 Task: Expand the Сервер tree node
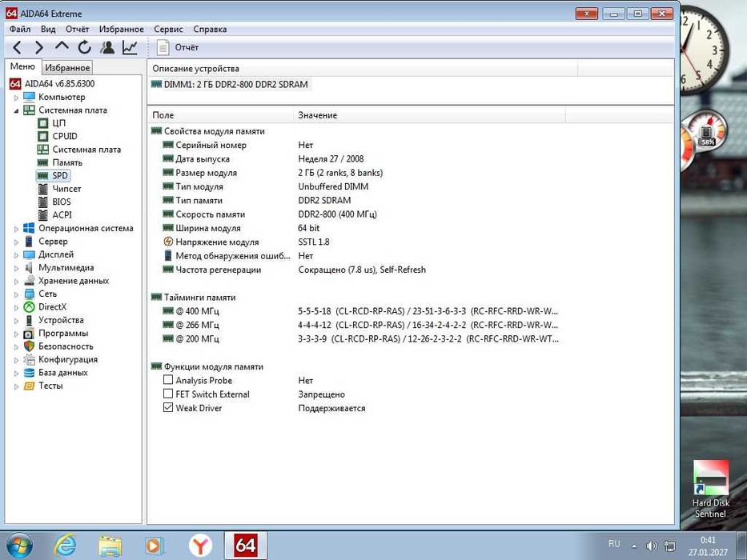(16, 242)
